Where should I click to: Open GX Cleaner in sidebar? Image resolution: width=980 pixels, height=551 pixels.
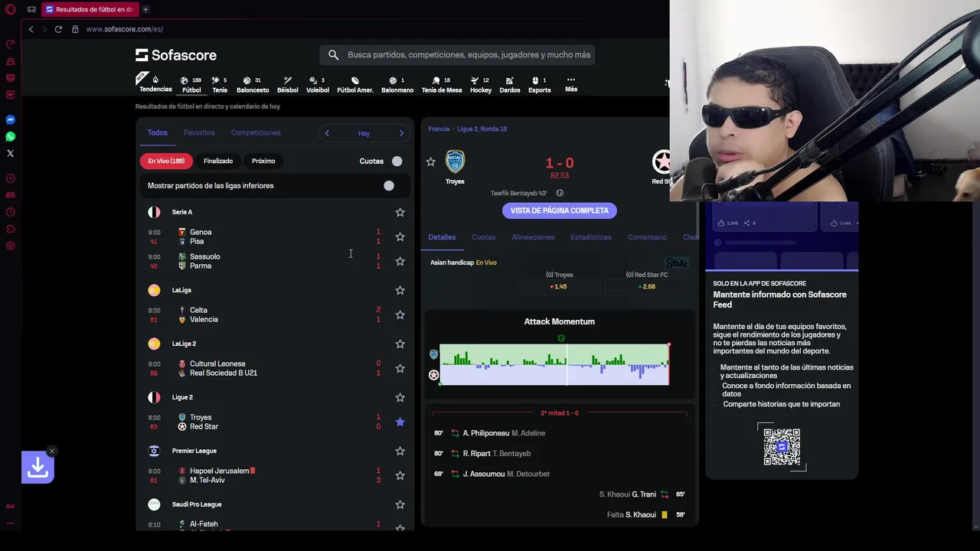[x=10, y=61]
